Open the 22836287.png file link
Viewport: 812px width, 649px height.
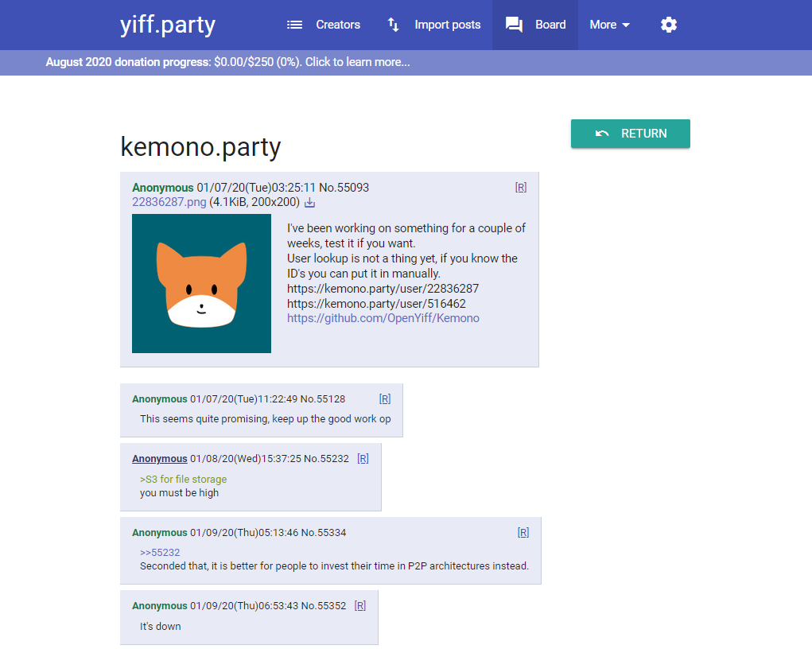click(x=169, y=202)
